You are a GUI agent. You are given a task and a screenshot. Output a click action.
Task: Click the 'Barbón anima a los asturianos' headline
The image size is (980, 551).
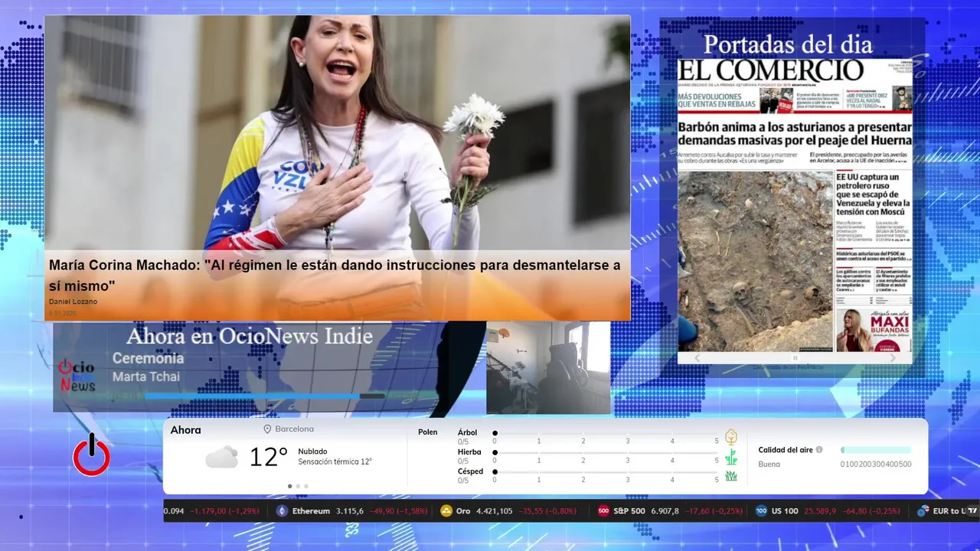795,133
